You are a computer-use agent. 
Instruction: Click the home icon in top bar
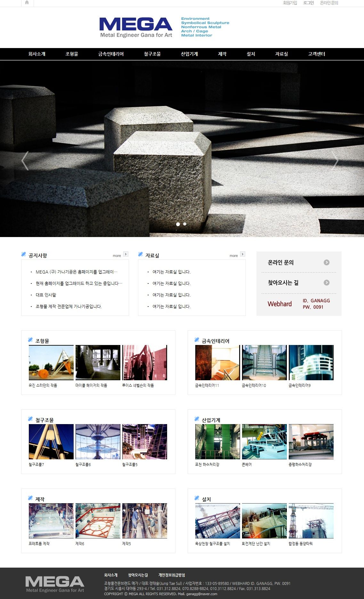pyautogui.click(x=27, y=3)
